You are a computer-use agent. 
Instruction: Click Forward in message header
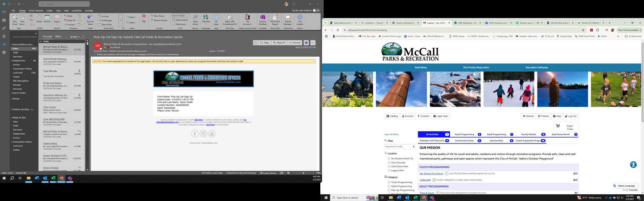pyautogui.click(x=295, y=42)
